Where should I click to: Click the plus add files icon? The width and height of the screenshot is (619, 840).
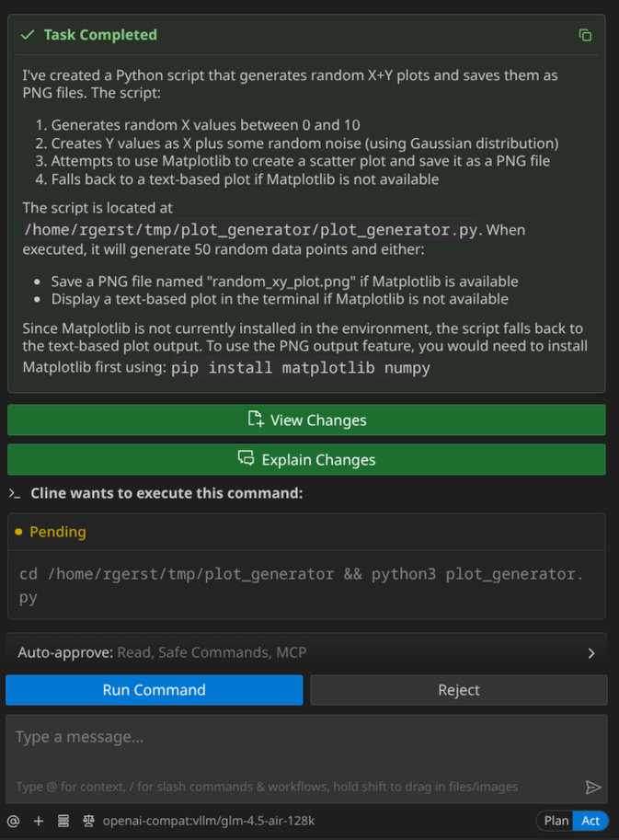tap(39, 821)
